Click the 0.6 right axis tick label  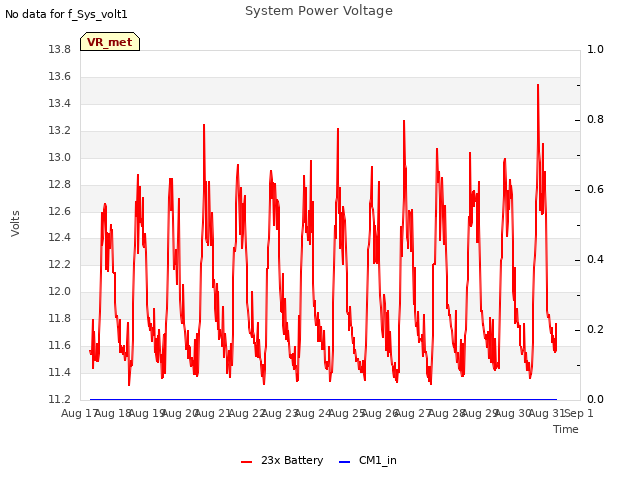pyautogui.click(x=596, y=189)
